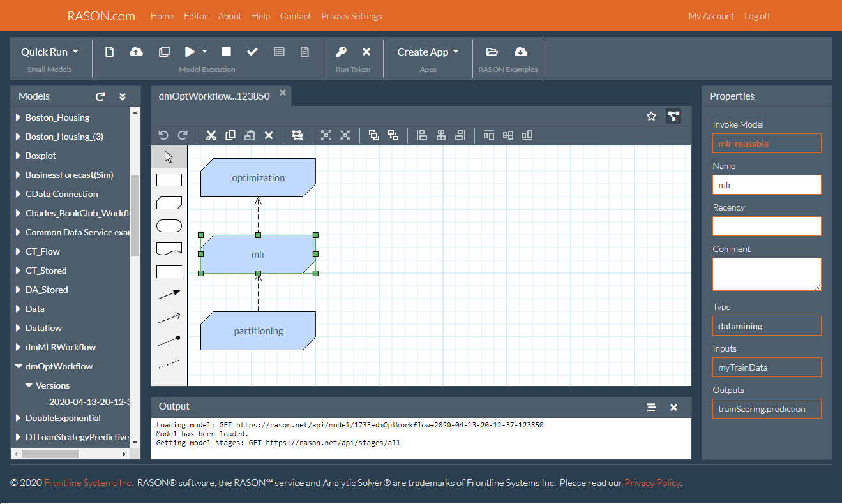The height and width of the screenshot is (504, 842).
Task: Toggle the favorite star icon above diagram
Action: (x=651, y=116)
